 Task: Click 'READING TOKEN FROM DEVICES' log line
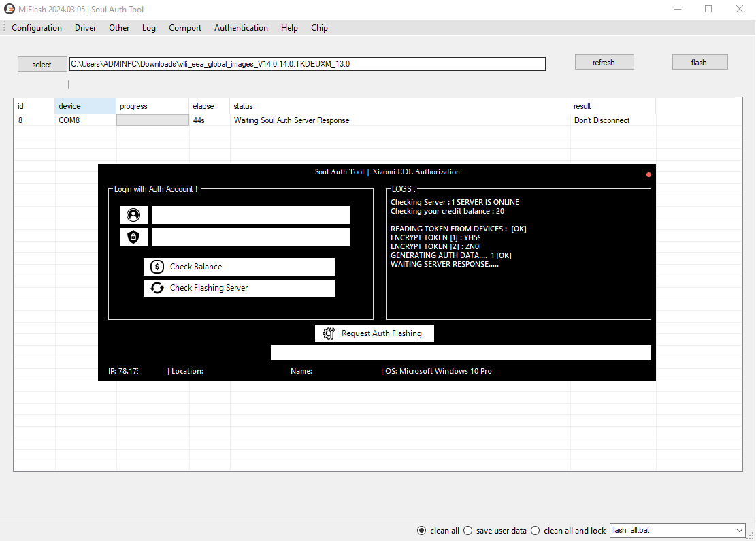[x=459, y=229]
